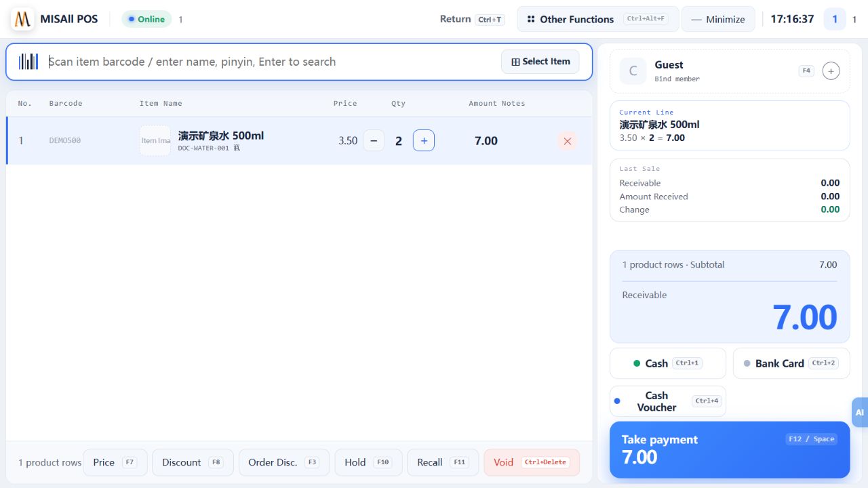Select Cash Voucher payment method
Image resolution: width=868 pixels, height=488 pixels.
(x=668, y=401)
